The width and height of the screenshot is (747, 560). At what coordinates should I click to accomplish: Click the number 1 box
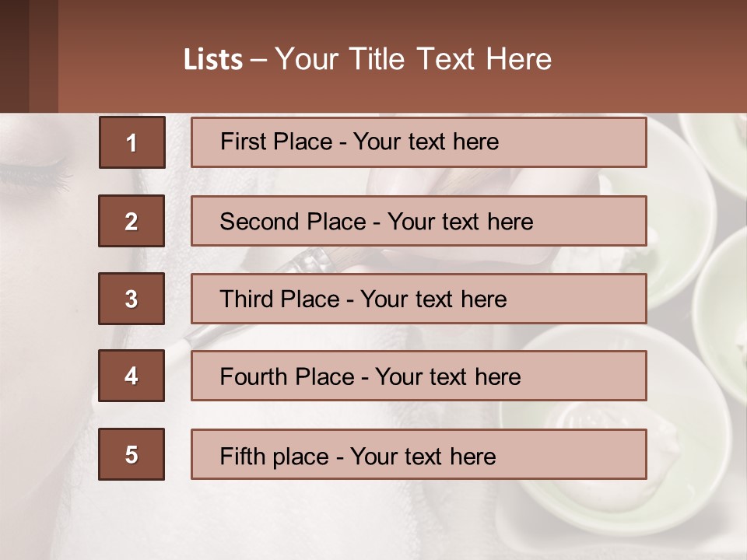132,142
